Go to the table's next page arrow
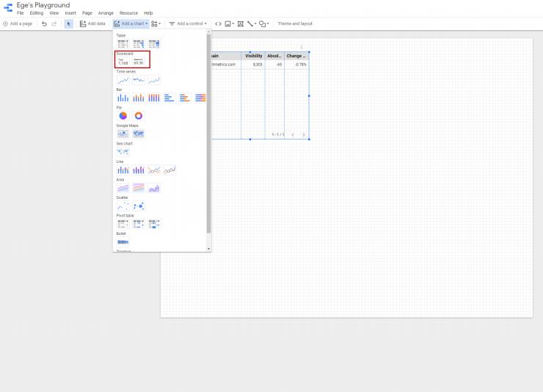Viewport: 543px width, 392px height. (304, 135)
